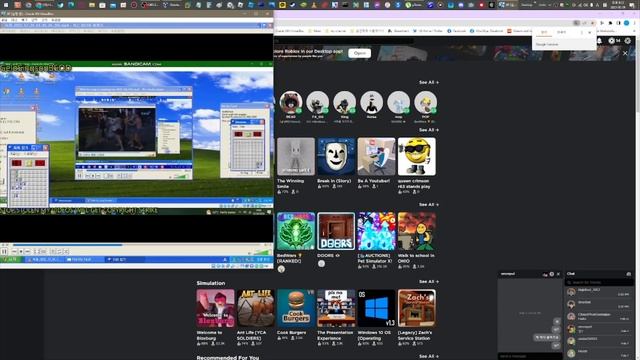The height and width of the screenshot is (360, 640).
Task: Open the Roblox settings gear
Action: [x=628, y=41]
